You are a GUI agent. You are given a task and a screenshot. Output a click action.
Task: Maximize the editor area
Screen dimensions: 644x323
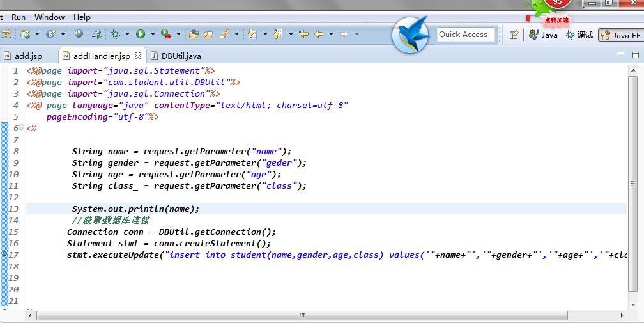coord(636,54)
